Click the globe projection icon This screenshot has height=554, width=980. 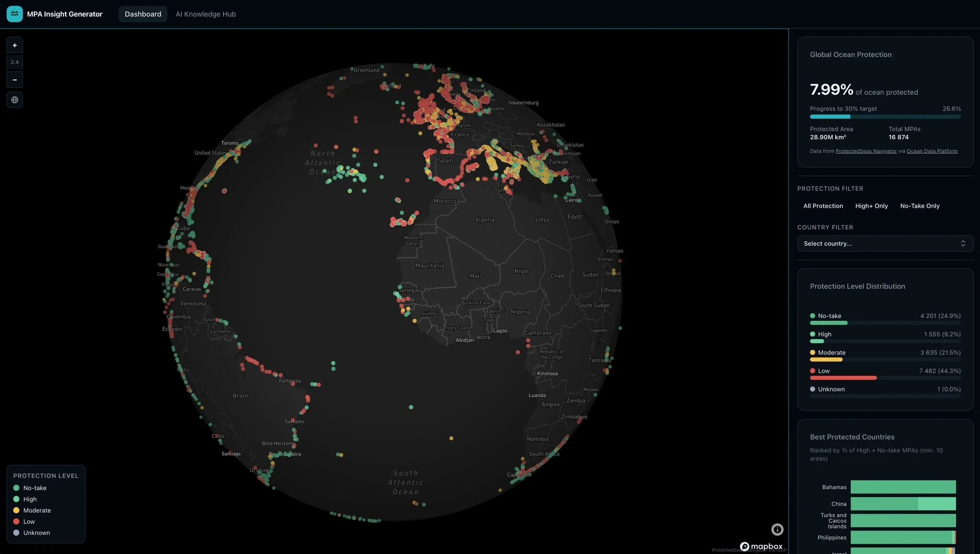(14, 100)
